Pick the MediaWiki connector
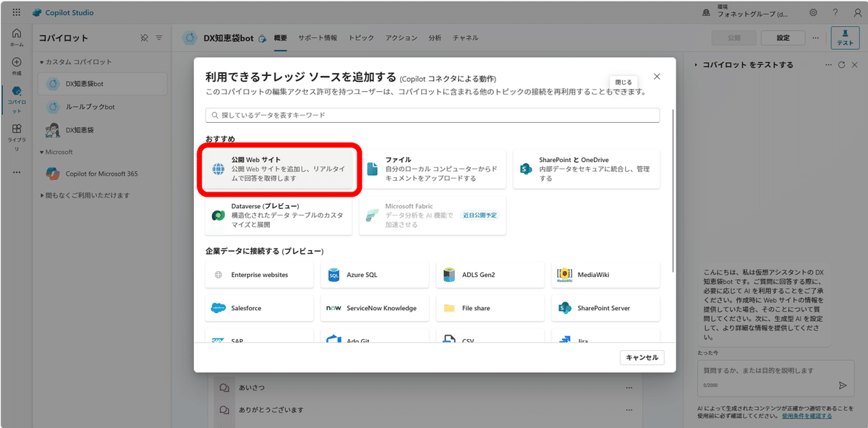 [605, 275]
